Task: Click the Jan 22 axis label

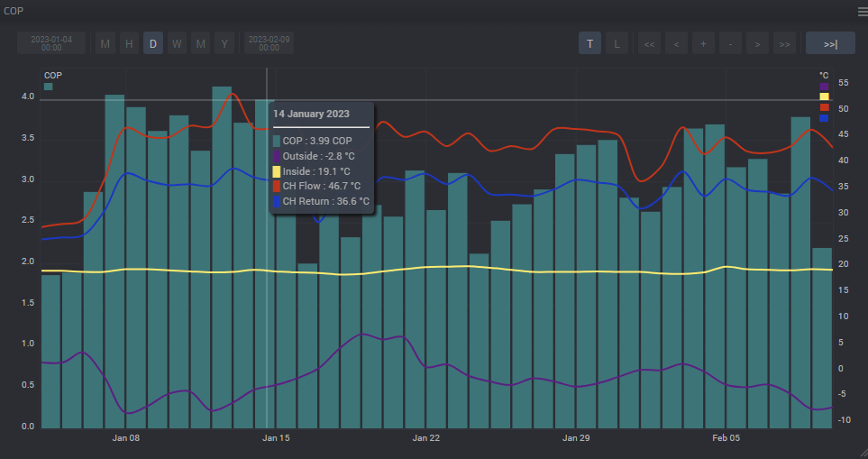Action: click(x=425, y=438)
